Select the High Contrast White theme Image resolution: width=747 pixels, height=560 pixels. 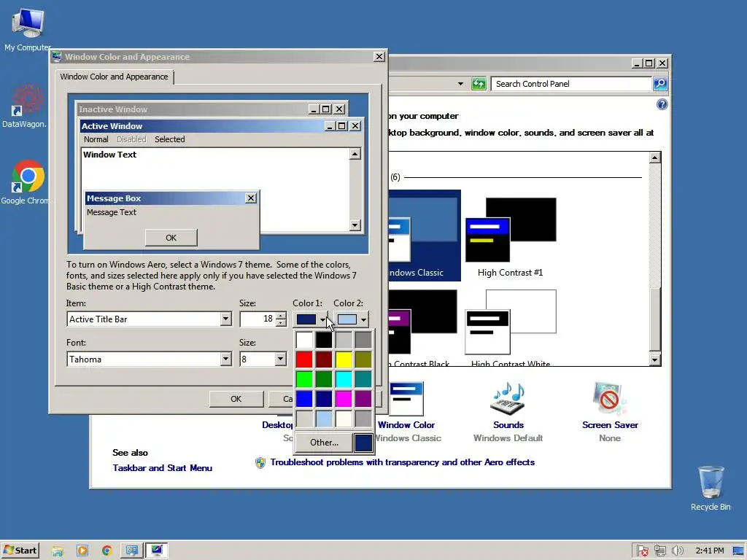tap(510, 328)
